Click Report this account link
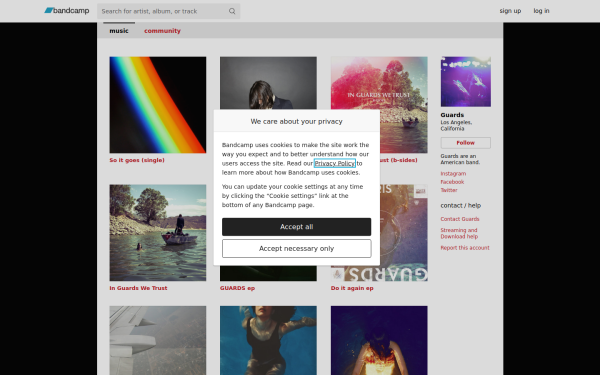Image resolution: width=600 pixels, height=375 pixels. 465,248
